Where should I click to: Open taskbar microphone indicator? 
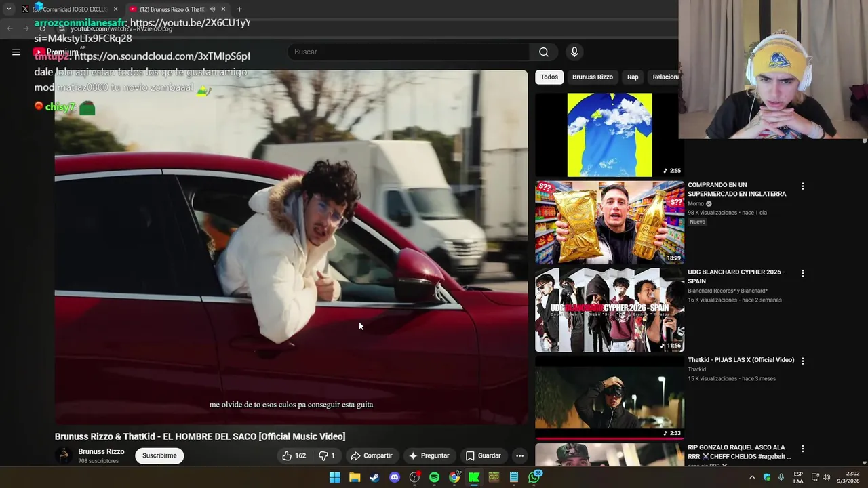coord(781,477)
